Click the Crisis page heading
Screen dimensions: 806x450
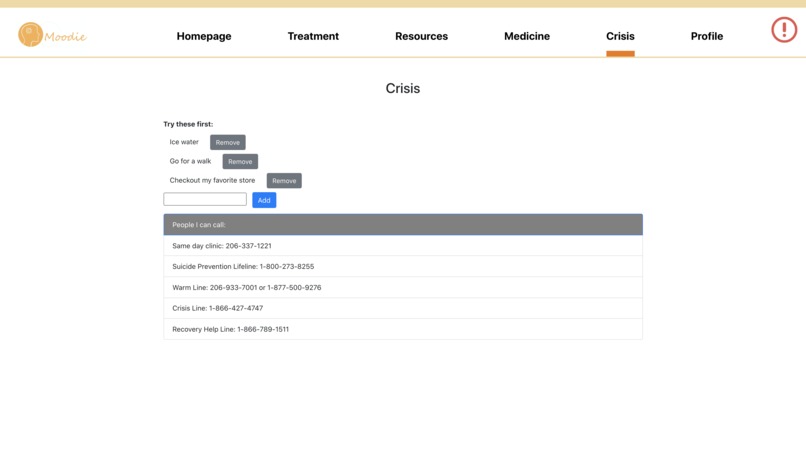[402, 88]
